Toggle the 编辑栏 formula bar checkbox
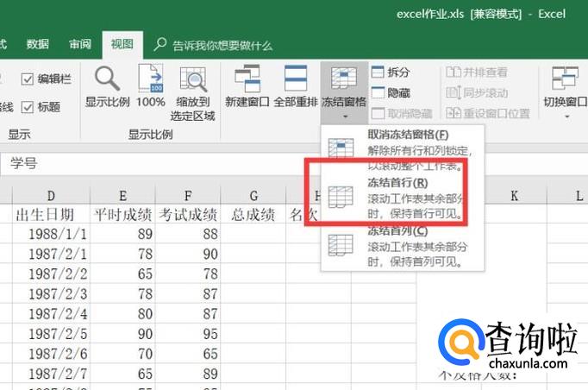Image resolution: width=588 pixels, height=390 pixels. point(28,79)
